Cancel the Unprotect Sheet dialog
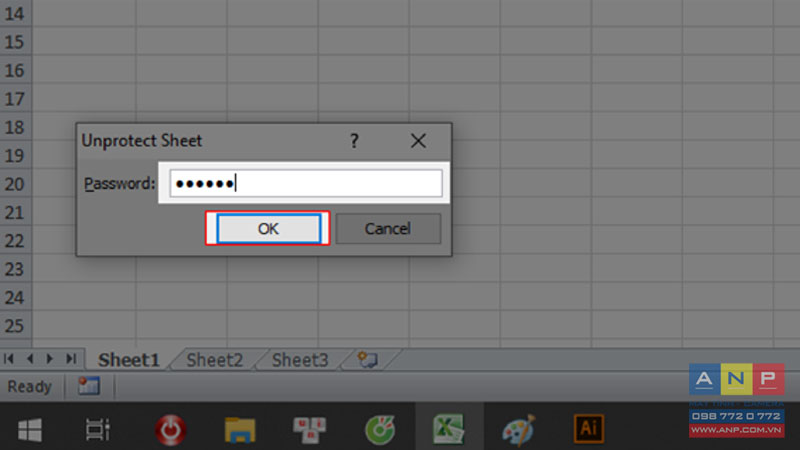 pyautogui.click(x=388, y=228)
